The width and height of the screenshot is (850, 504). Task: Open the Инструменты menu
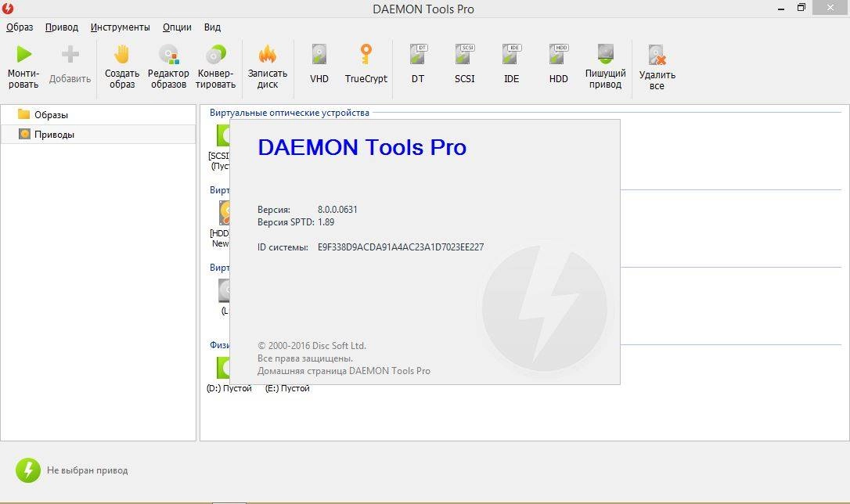[x=120, y=27]
